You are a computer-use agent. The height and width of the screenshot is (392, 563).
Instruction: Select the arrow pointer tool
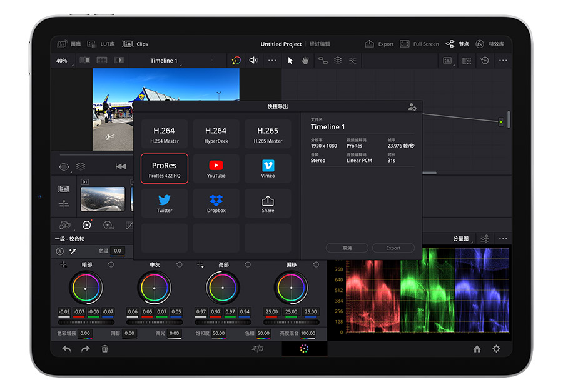coord(290,60)
